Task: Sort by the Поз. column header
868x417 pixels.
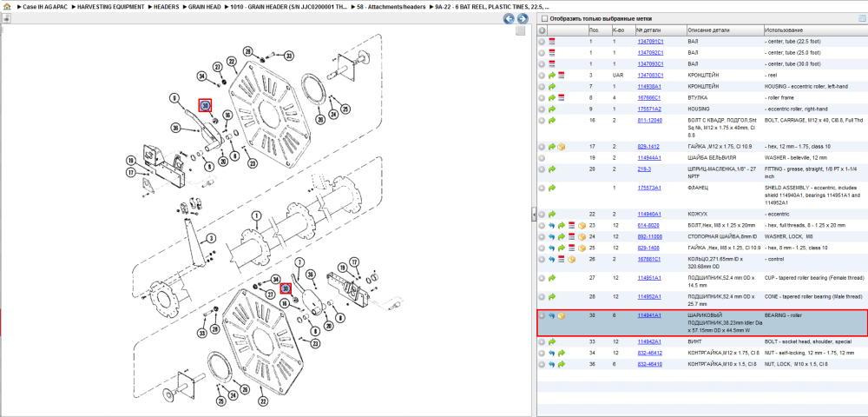Action: (x=599, y=30)
